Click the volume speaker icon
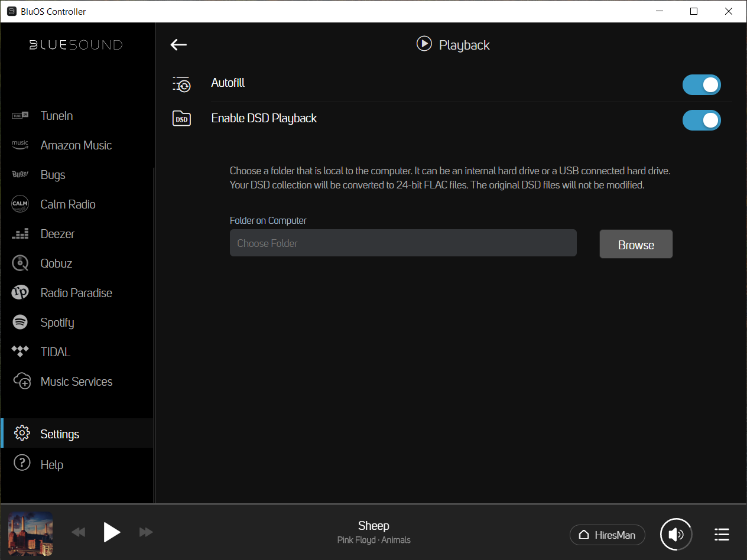747x560 pixels. 676,535
